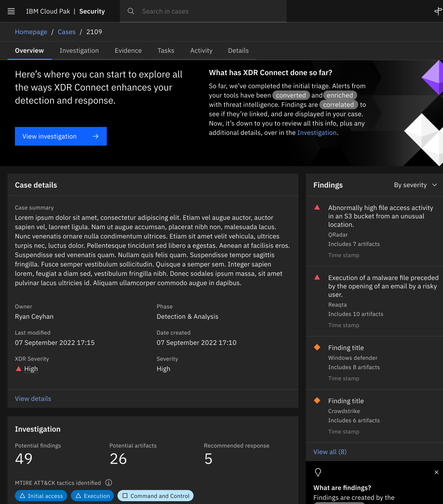Click the correlated tag in banner
443x504 pixels.
pos(338,105)
